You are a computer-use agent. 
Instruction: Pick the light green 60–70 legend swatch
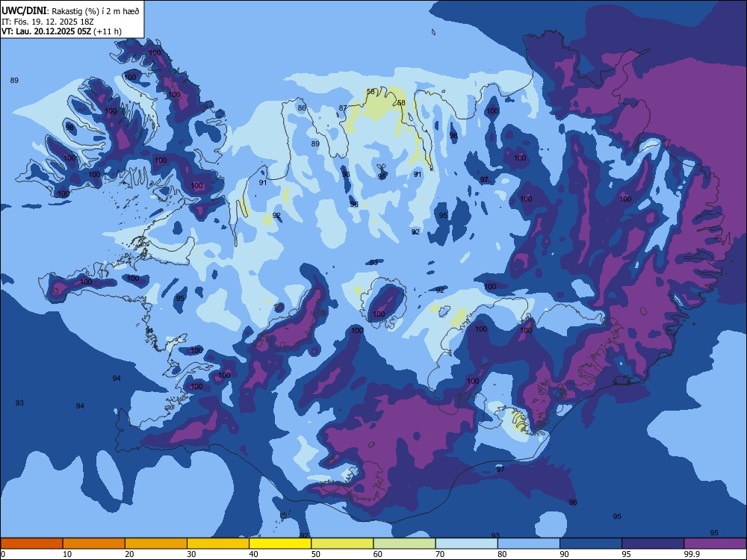(x=404, y=544)
